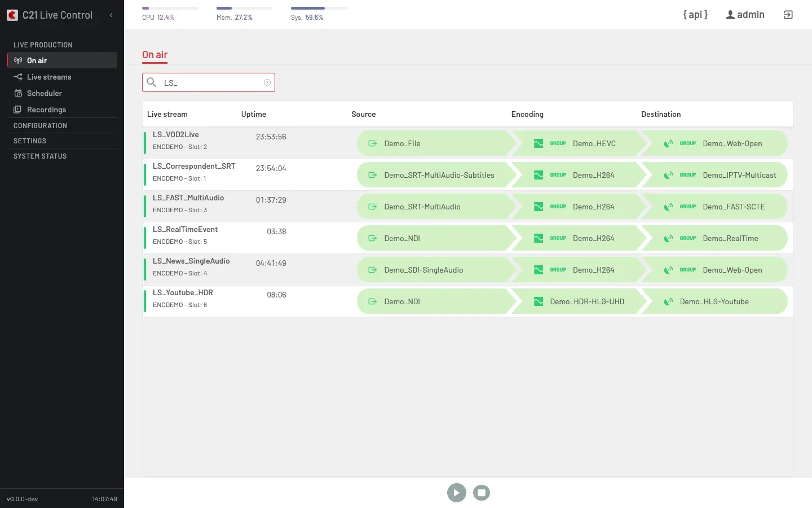
Task: Click the uptime value 01:37:29
Action: tap(271, 200)
